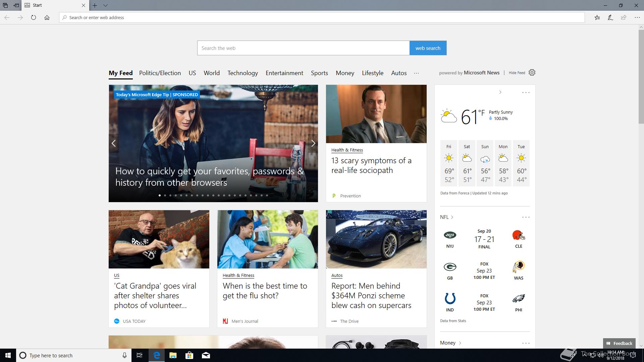
Task: Click the browser forward arrow
Action: pos(20,17)
